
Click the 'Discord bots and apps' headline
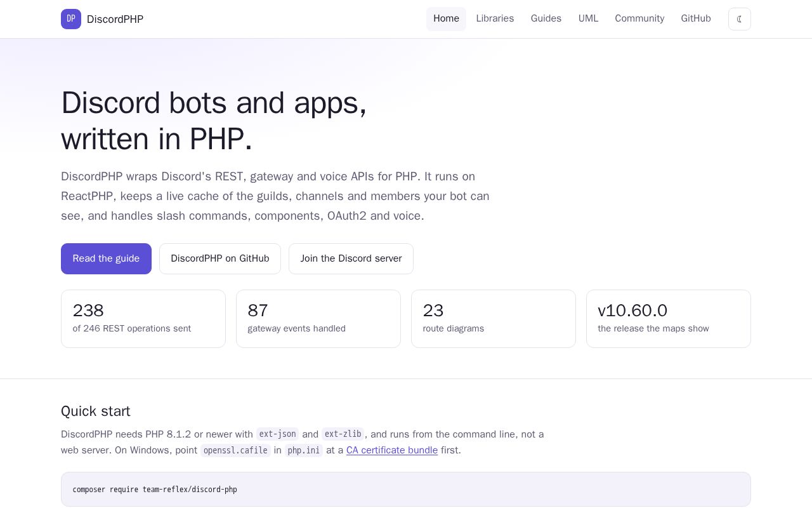click(214, 121)
